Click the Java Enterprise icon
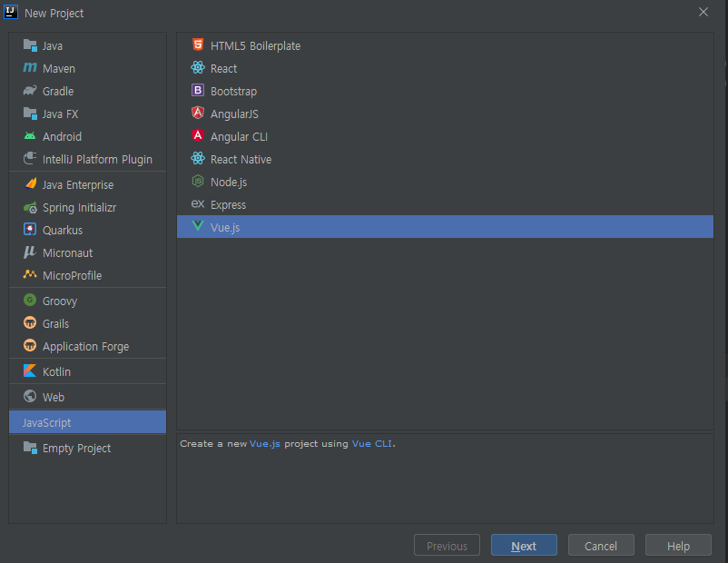 [30, 184]
